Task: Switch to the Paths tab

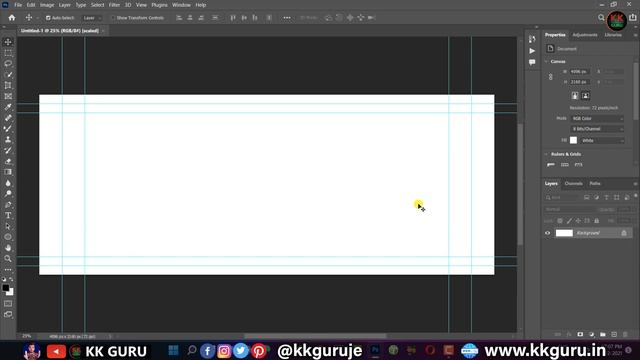Action: 595,184
